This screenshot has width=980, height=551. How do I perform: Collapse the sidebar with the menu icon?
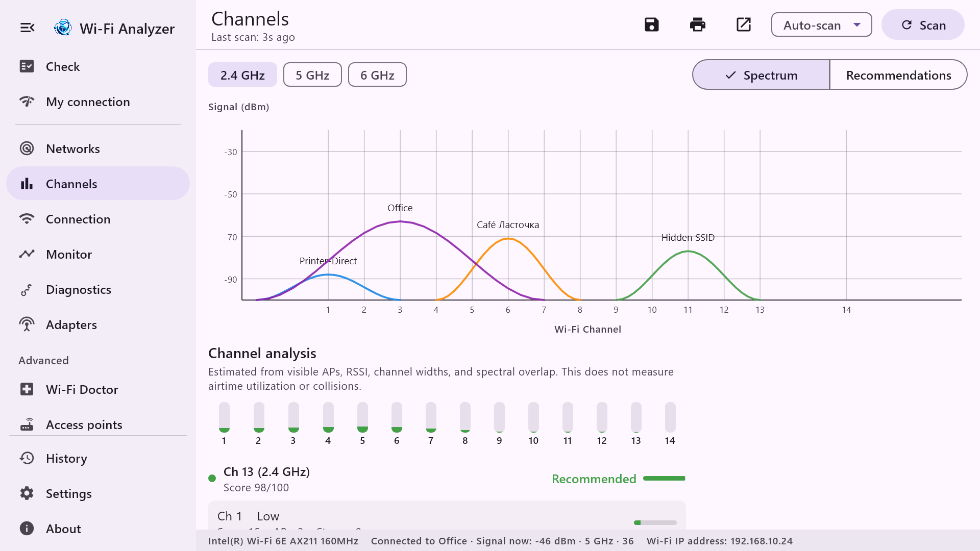click(x=27, y=28)
